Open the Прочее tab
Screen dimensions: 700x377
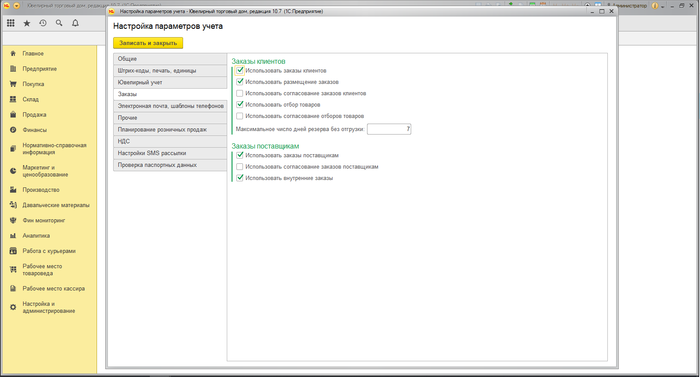(x=170, y=117)
